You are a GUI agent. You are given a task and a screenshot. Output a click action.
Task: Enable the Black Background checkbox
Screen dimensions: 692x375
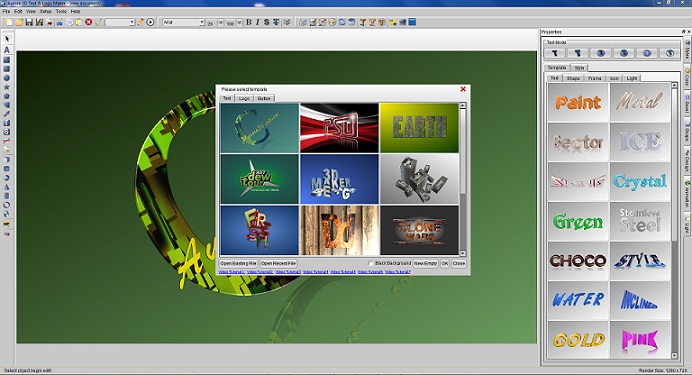371,263
